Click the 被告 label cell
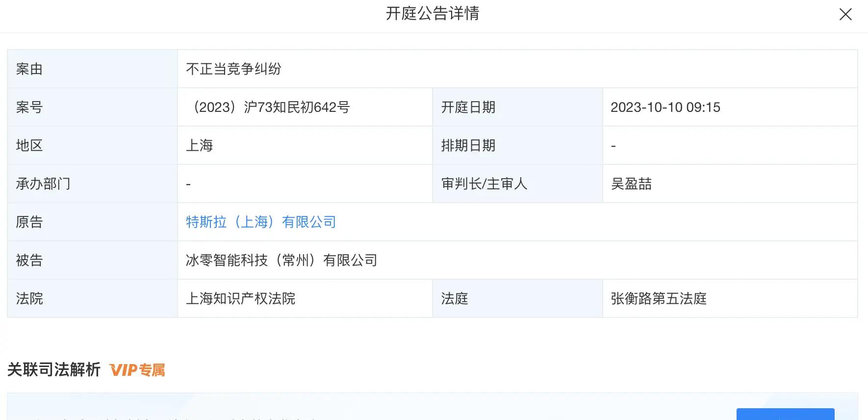The height and width of the screenshot is (420, 868). click(x=92, y=260)
